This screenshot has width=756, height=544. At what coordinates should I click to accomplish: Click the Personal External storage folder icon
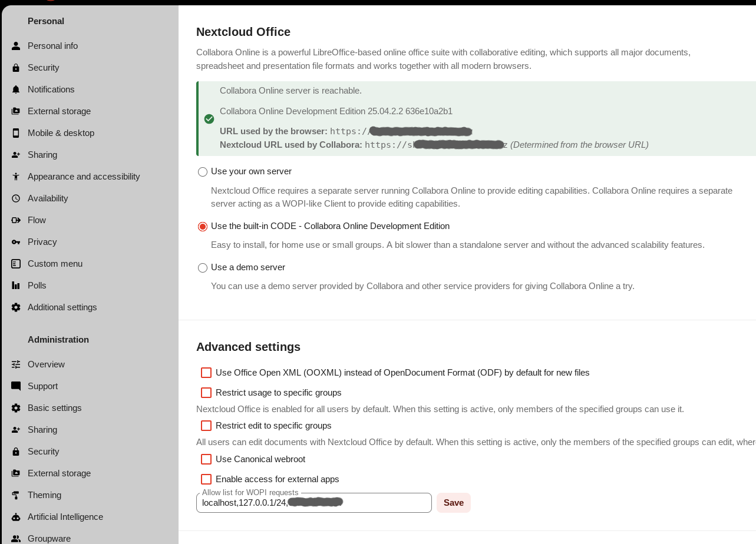click(x=16, y=111)
